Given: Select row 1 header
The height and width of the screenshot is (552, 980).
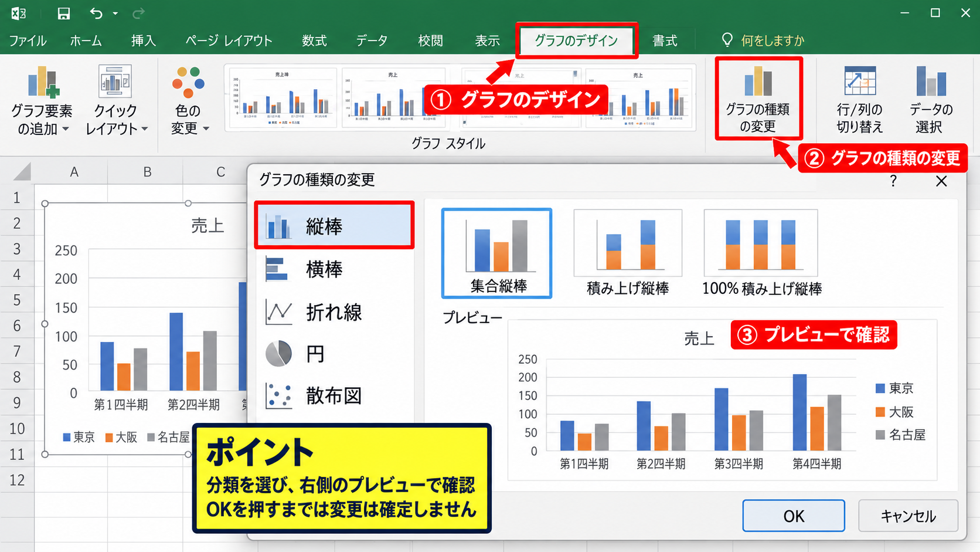Looking at the screenshot, I should [16, 198].
